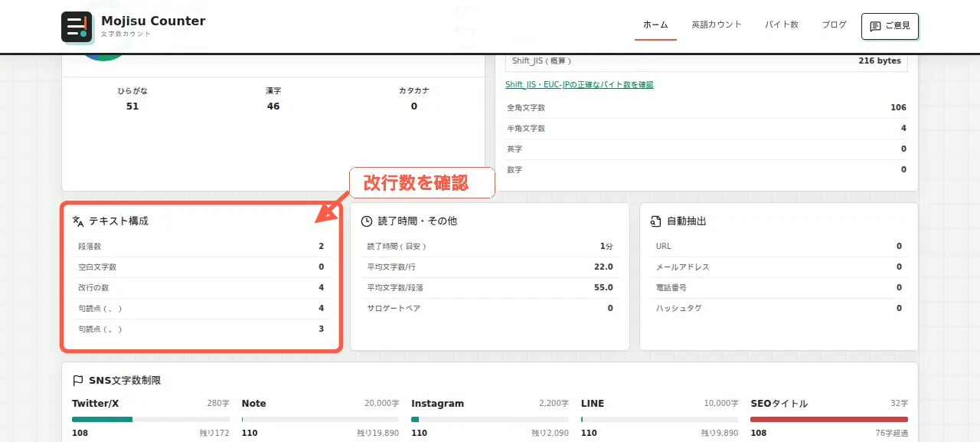Click the 漢字 count label
Viewport: 980px width, 442px height.
pyautogui.click(x=273, y=90)
